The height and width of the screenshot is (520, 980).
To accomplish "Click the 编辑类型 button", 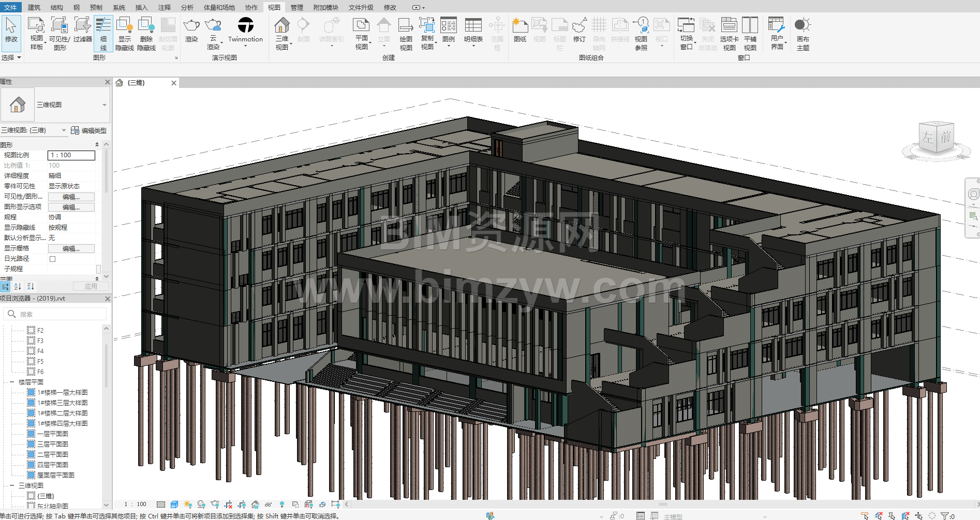I will click(x=89, y=130).
